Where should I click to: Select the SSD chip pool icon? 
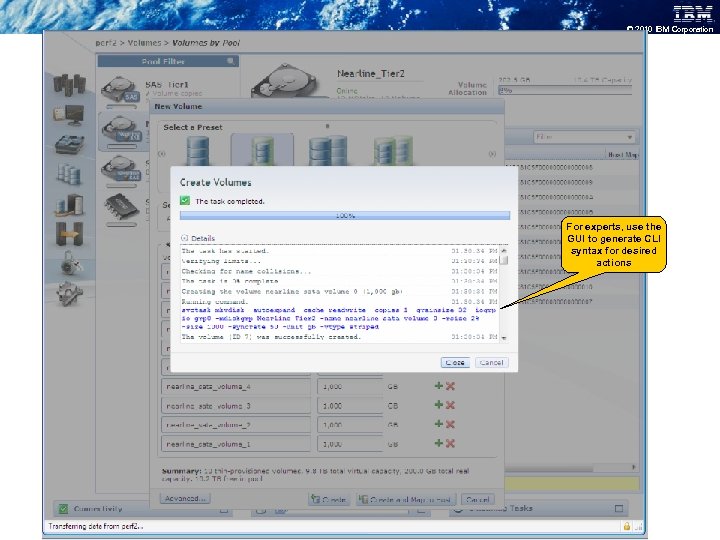pos(121,208)
